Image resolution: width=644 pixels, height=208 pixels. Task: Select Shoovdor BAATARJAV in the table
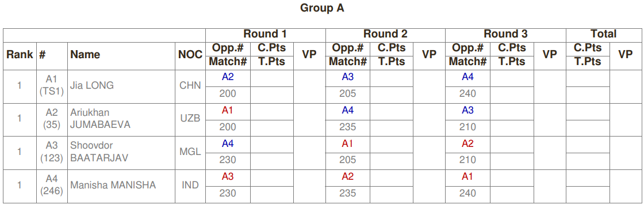coord(99,152)
